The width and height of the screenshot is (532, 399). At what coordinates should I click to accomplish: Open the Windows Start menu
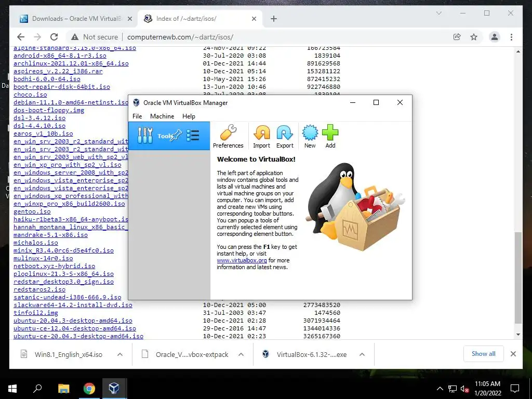pos(12,389)
